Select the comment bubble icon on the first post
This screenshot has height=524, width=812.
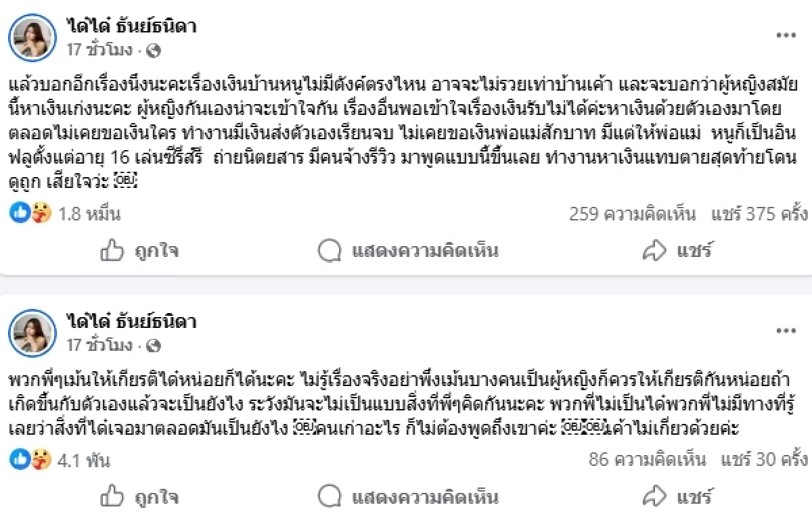click(330, 250)
